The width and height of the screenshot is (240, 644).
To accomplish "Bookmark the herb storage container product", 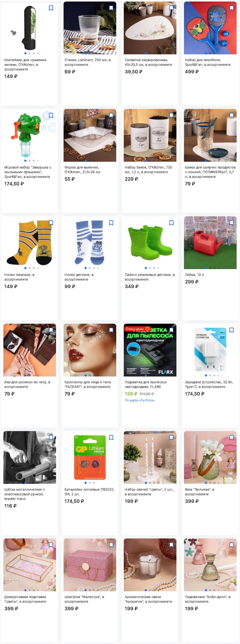I will (51, 8).
